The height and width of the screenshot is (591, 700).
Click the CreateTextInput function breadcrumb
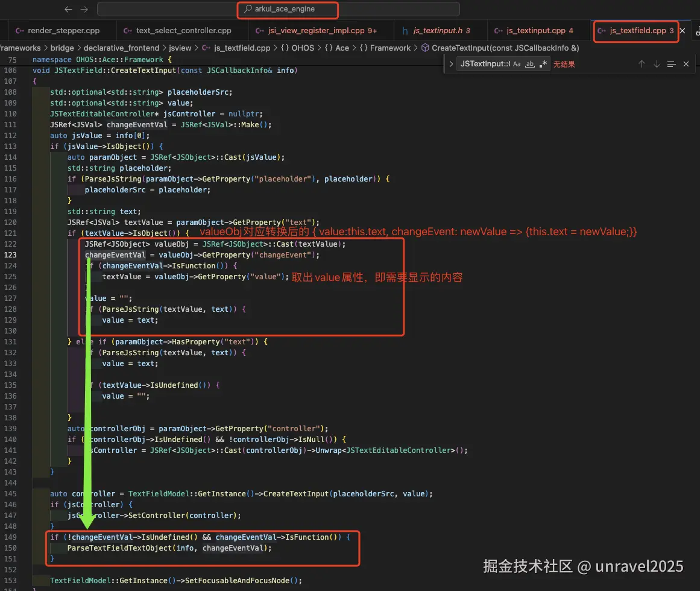point(500,48)
